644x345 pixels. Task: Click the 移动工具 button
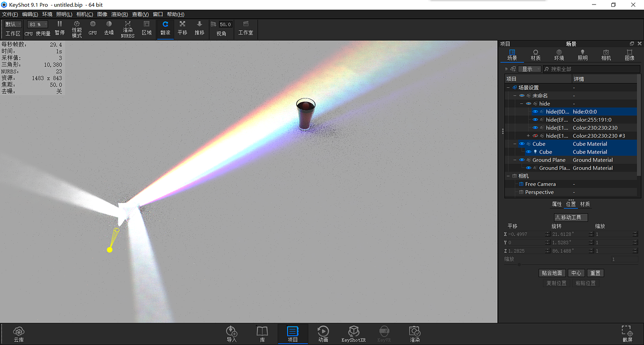[571, 217]
